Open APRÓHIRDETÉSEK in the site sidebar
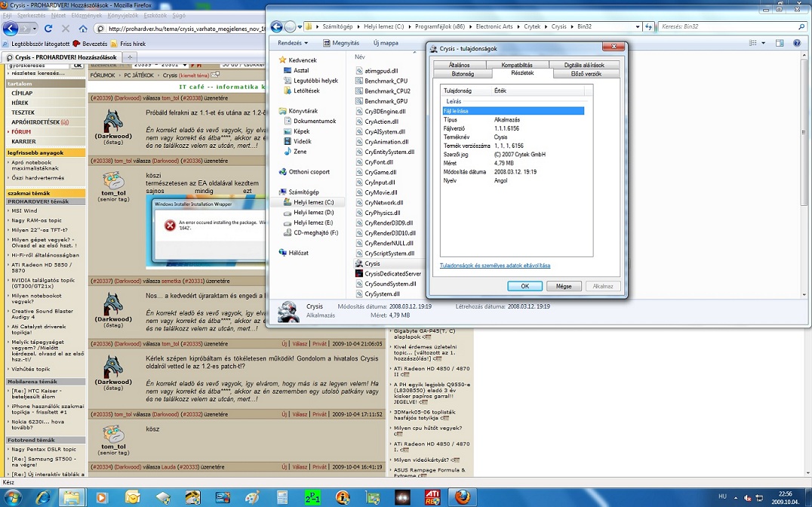This screenshot has height=507, width=812. (x=35, y=122)
